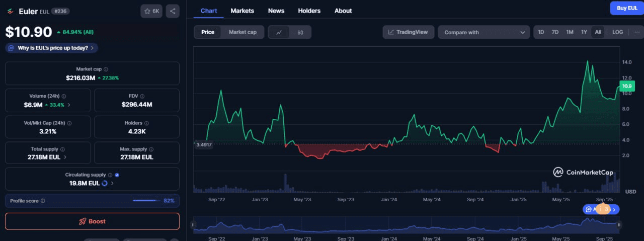Image resolution: width=644 pixels, height=241 pixels.
Task: Click the share icon next to watchlist
Action: point(173,11)
